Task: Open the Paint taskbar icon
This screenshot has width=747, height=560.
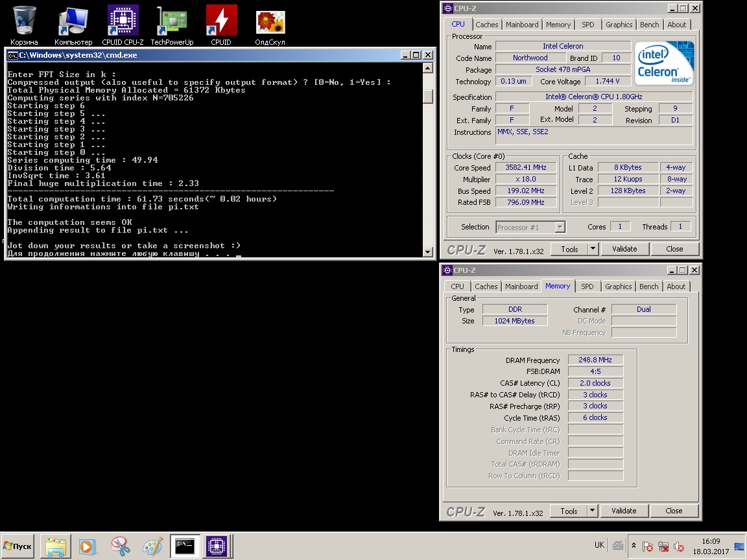Action: coord(152,546)
